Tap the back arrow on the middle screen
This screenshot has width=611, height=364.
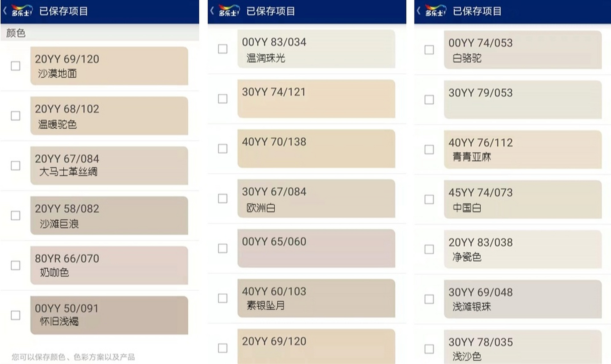click(212, 11)
